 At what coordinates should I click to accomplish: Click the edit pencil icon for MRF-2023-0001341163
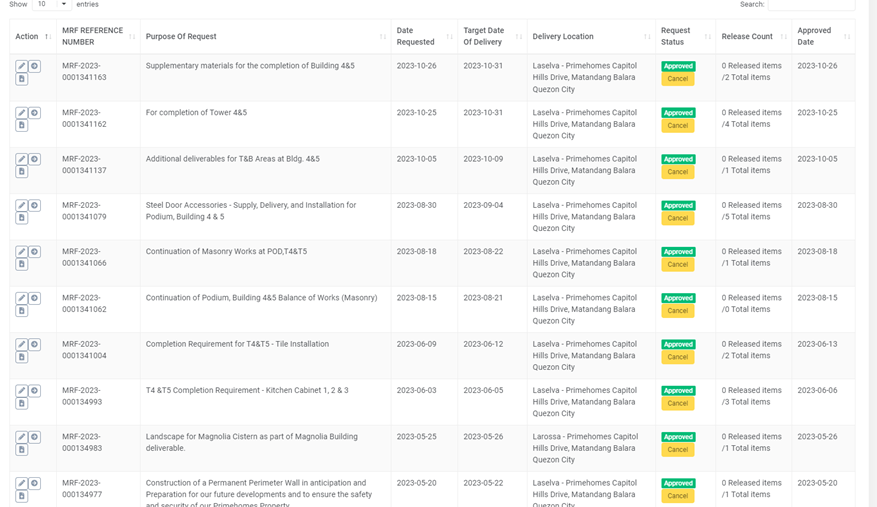coord(21,67)
